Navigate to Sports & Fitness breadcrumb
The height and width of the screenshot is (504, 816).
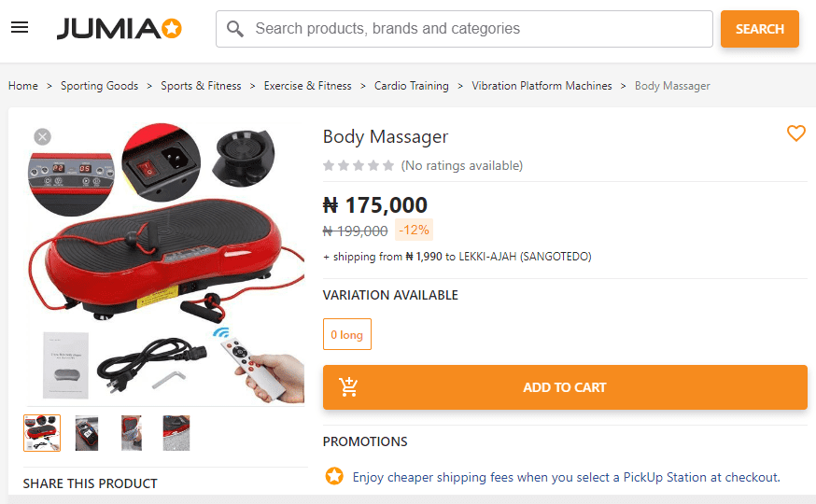pyautogui.click(x=201, y=86)
